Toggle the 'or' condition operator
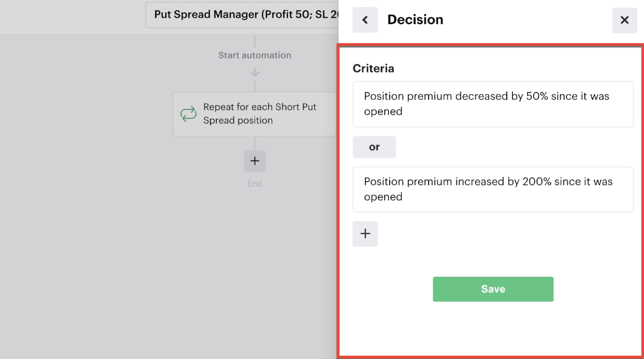The width and height of the screenshot is (644, 359). (x=374, y=147)
